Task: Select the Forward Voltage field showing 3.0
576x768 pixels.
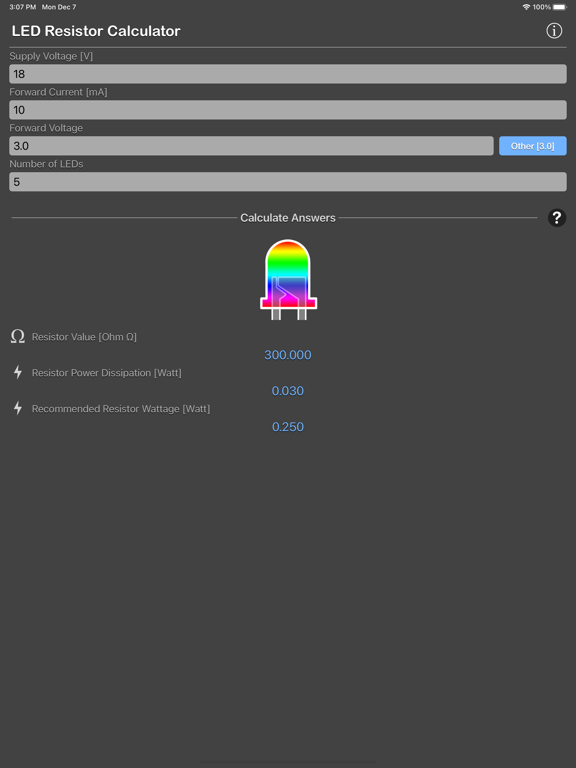Action: [251, 146]
